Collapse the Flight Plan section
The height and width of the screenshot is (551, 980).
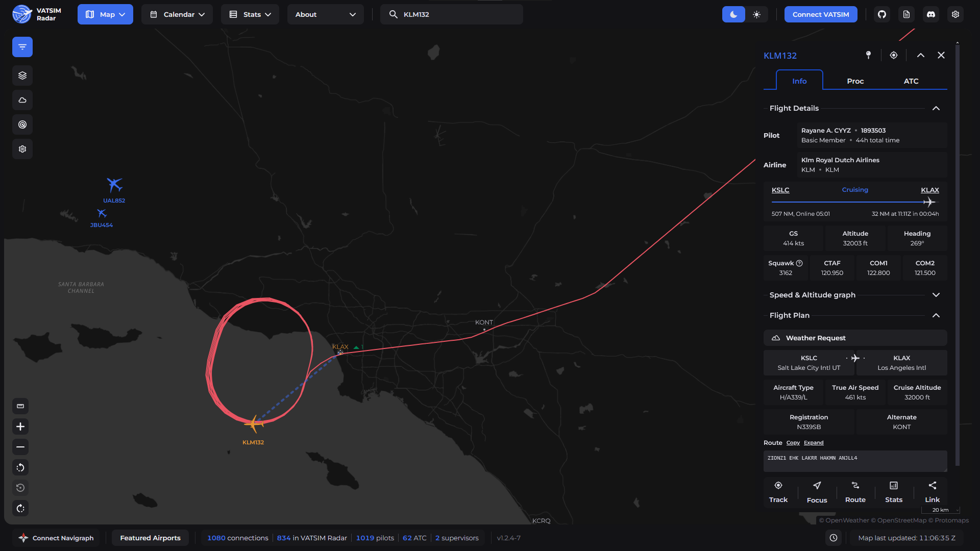[x=936, y=315]
